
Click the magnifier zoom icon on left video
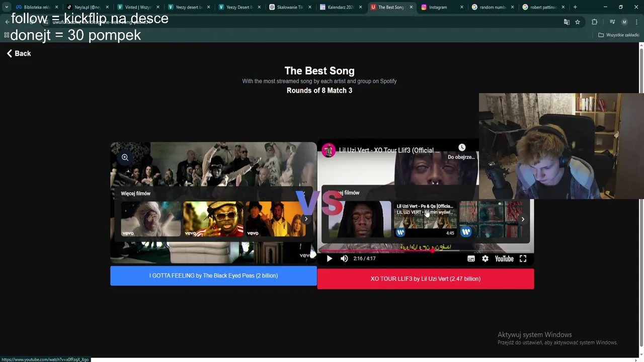point(125,157)
